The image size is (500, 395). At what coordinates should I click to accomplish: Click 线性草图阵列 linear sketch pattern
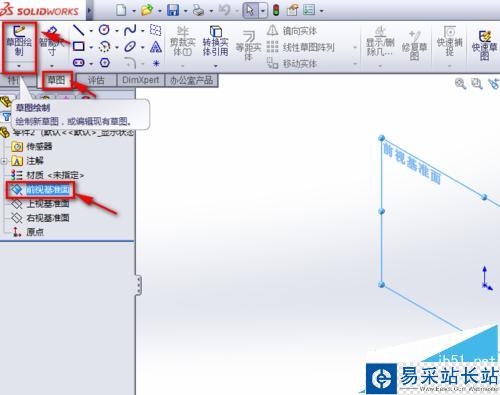[x=301, y=47]
